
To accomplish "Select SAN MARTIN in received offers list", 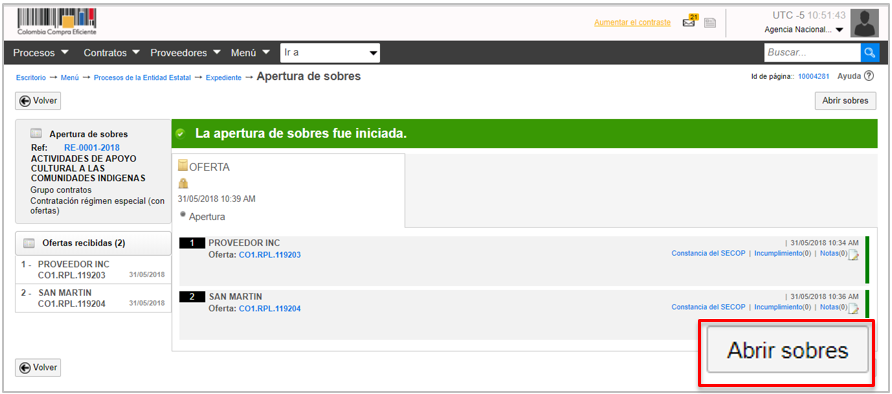I will click(93, 298).
